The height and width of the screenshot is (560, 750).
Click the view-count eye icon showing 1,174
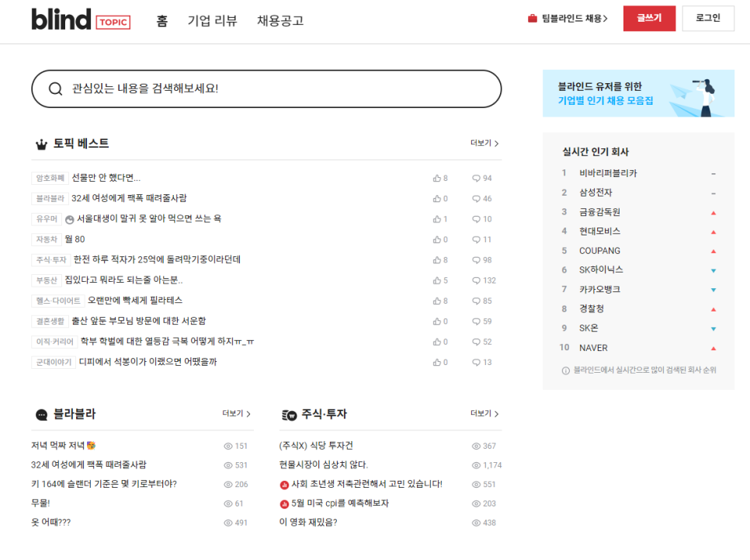pos(476,465)
